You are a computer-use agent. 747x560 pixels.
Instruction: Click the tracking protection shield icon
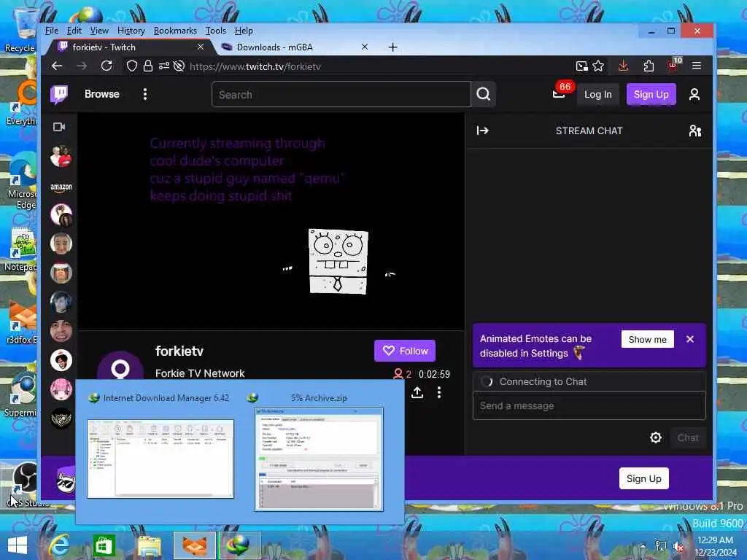132,66
